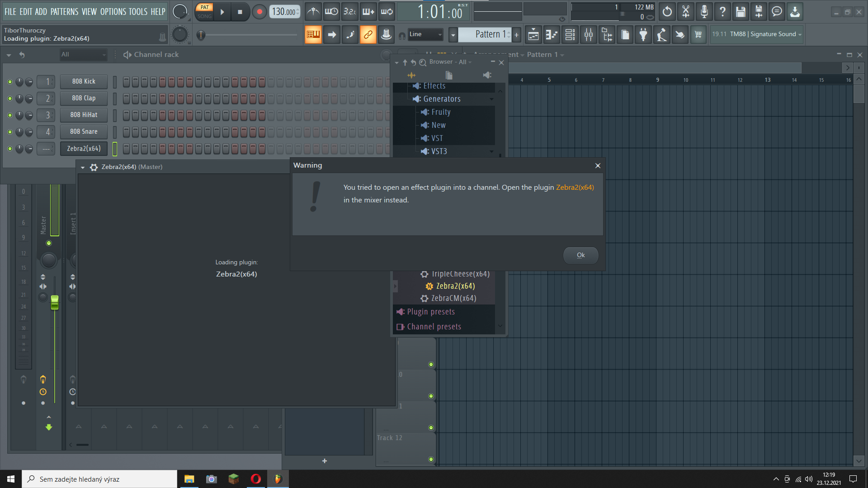Open the FILE menu
This screenshot has width=868, height=488.
click(x=10, y=12)
